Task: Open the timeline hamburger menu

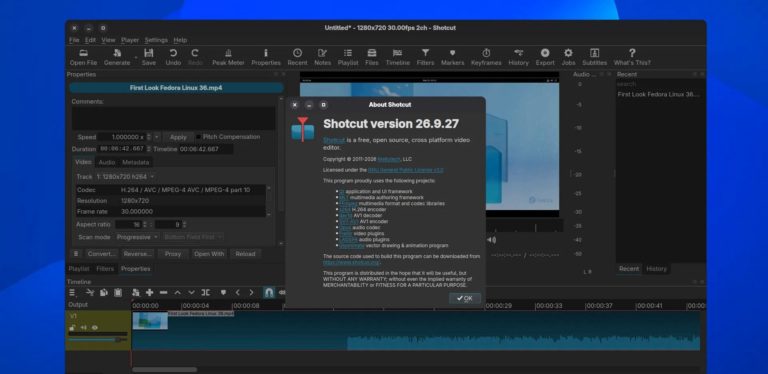Action: [72, 292]
